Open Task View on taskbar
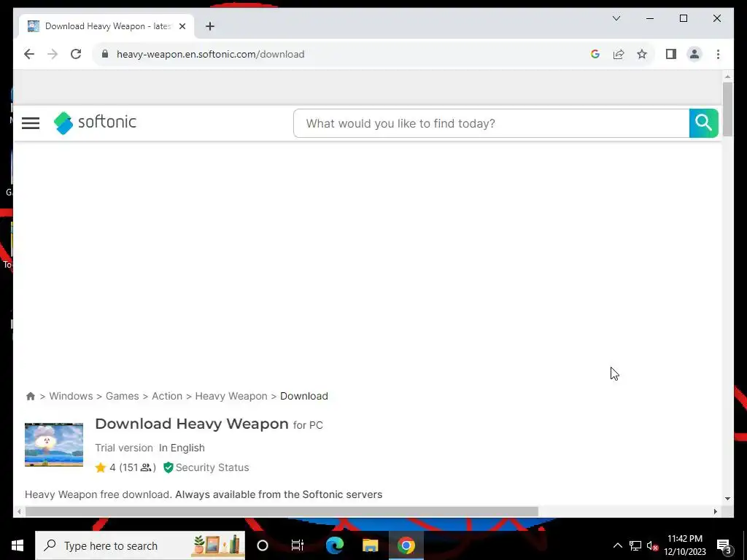Image resolution: width=747 pixels, height=560 pixels. click(298, 545)
